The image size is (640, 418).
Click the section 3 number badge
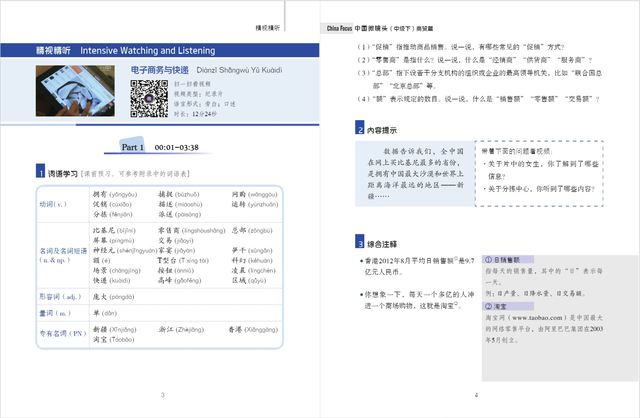click(359, 243)
